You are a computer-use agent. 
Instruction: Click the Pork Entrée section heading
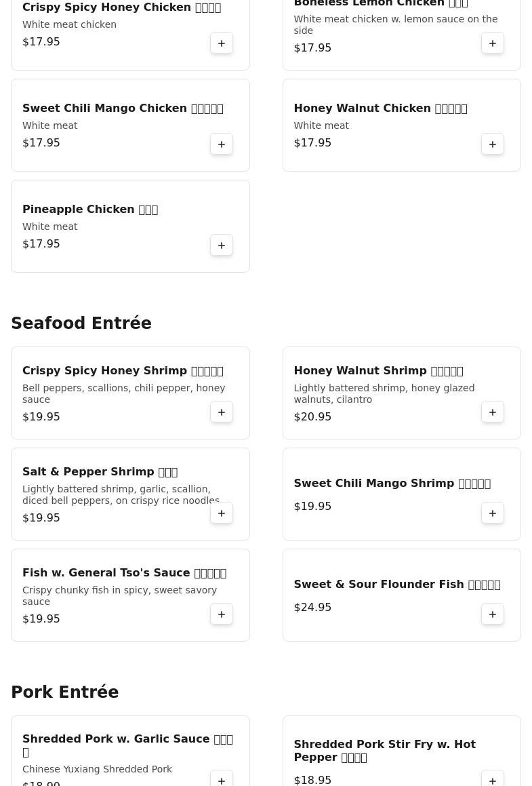(64, 692)
